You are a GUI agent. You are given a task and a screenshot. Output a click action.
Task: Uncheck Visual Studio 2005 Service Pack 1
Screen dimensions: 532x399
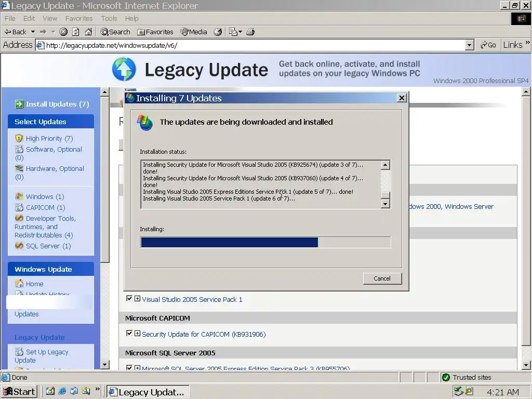tap(129, 299)
